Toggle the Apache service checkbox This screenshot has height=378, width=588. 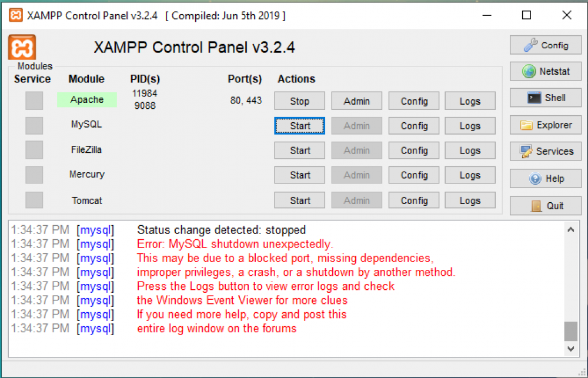click(x=34, y=101)
